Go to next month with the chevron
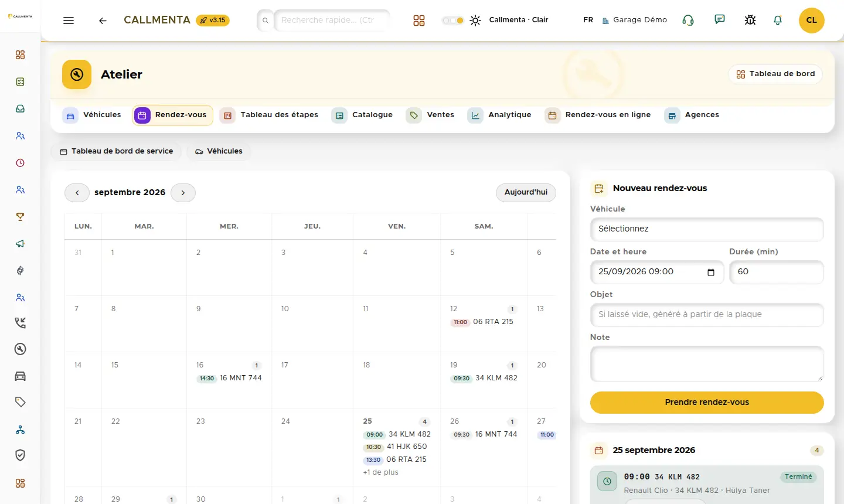Screen dimensions: 844x504 183,193
